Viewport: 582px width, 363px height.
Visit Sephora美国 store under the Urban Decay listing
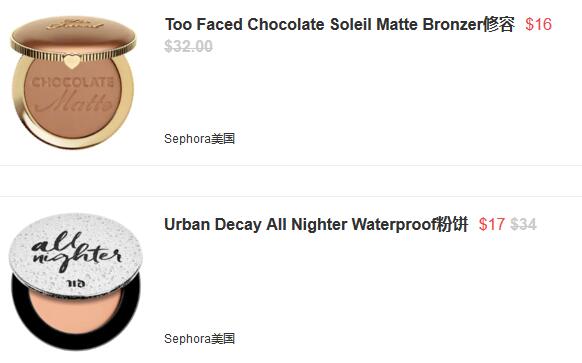pos(200,339)
